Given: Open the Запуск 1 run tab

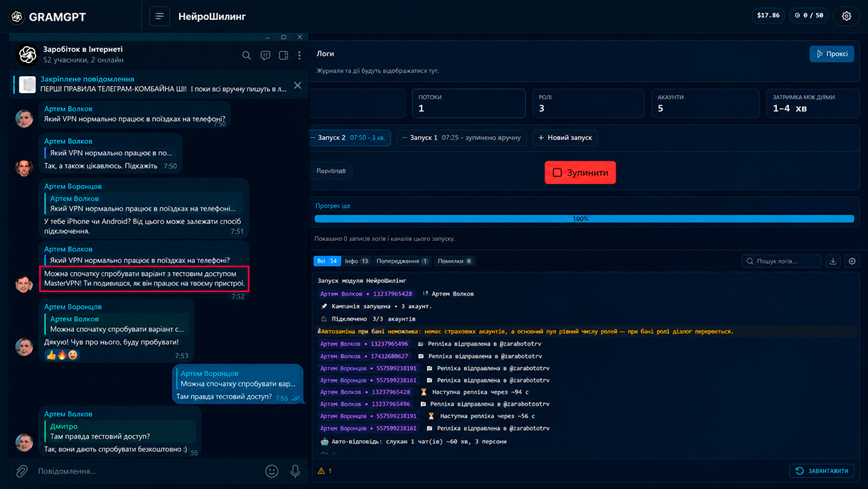Looking at the screenshot, I should 461,138.
